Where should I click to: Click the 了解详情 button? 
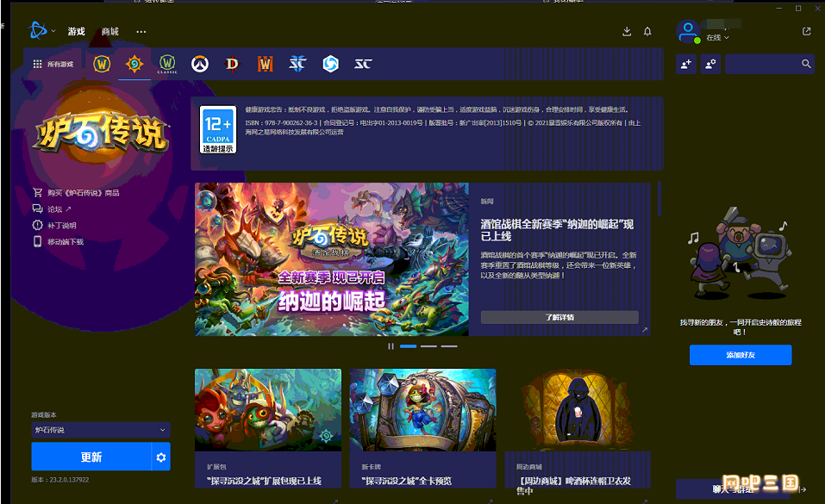559,317
